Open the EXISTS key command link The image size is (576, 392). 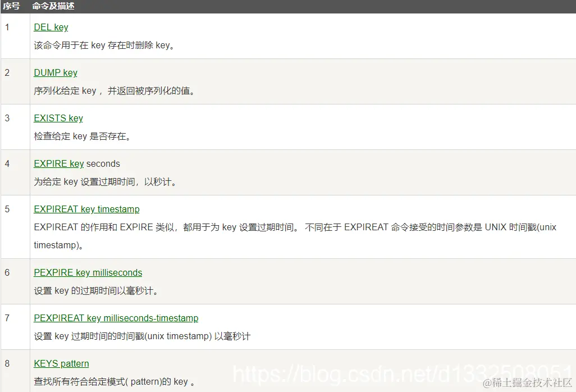point(58,118)
